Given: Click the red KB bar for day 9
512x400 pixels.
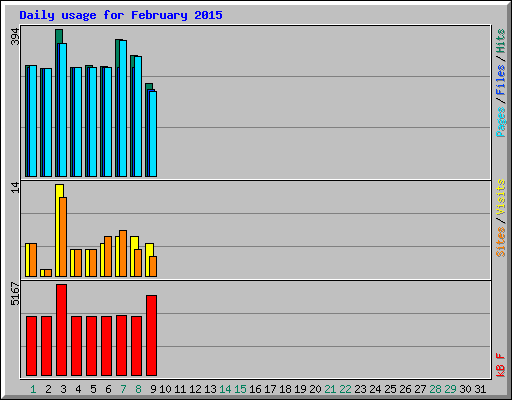Looking at the screenshot, I should 151,335.
